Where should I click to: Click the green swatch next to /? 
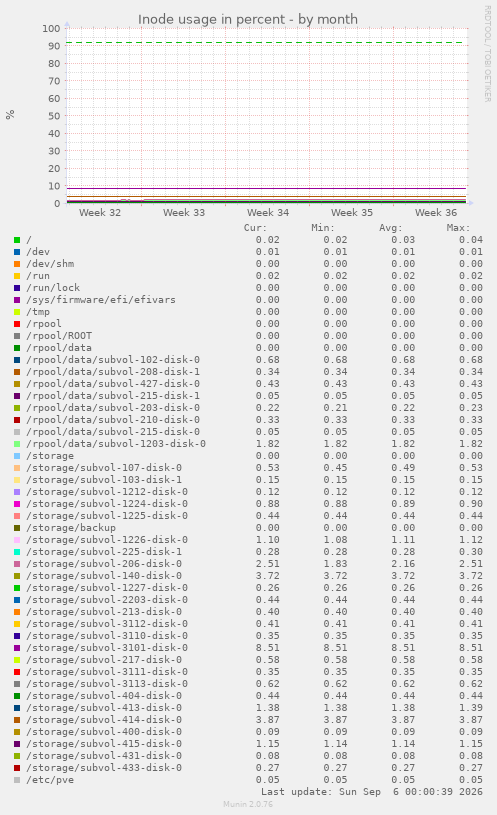[x=17, y=240]
